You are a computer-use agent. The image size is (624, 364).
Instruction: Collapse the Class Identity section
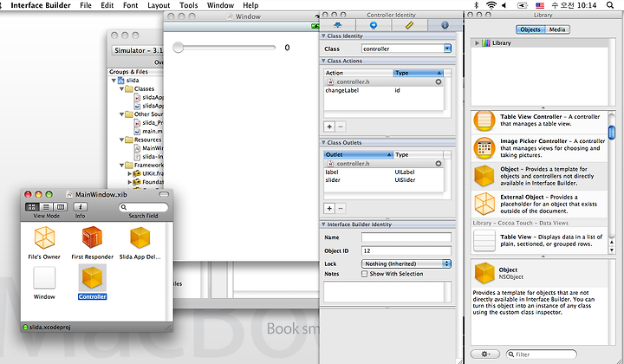point(323,36)
